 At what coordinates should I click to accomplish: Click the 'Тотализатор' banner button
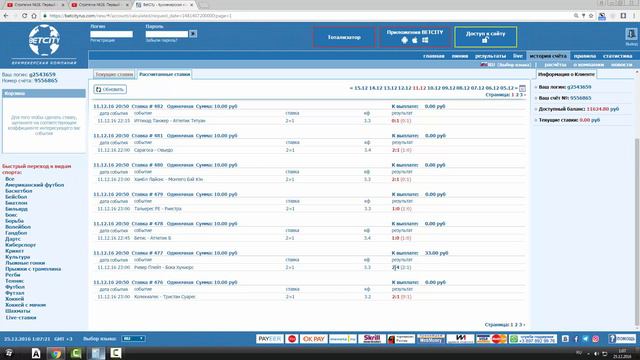point(344,37)
